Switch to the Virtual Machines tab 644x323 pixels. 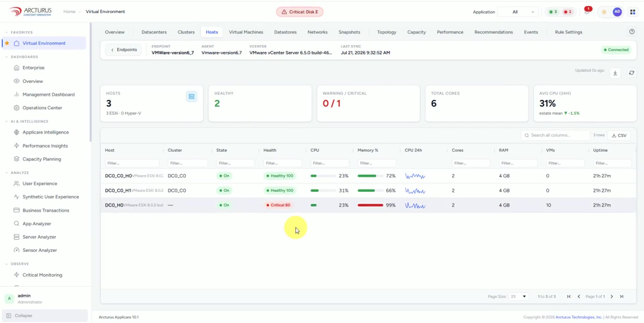246,32
